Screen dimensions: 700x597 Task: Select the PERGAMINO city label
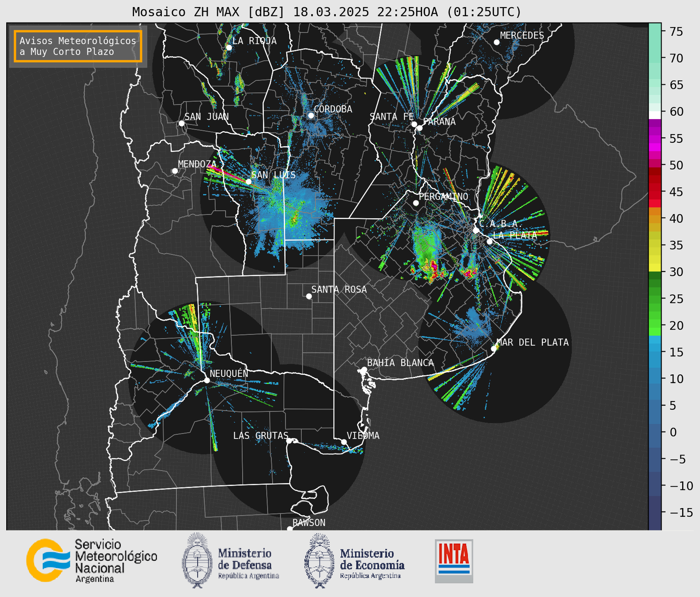(444, 196)
